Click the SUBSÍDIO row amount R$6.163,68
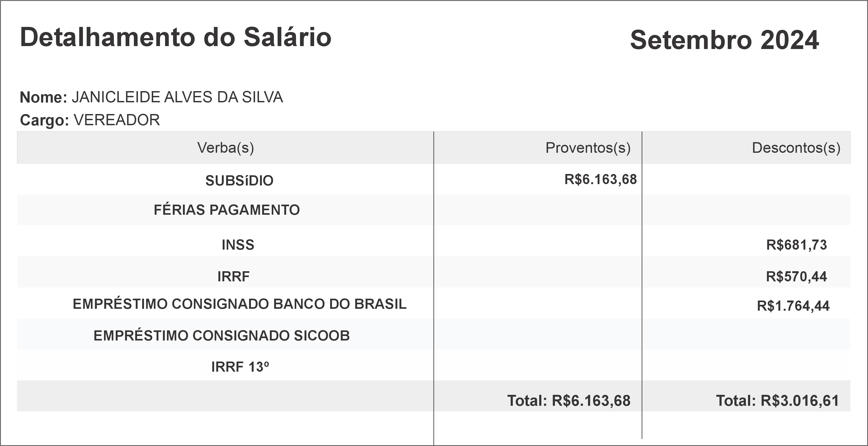Screen dimensions: 868x446 point(601,179)
